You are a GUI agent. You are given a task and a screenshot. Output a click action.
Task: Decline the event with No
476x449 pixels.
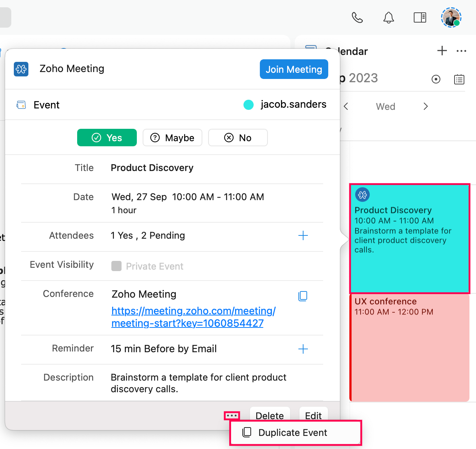pos(238,138)
